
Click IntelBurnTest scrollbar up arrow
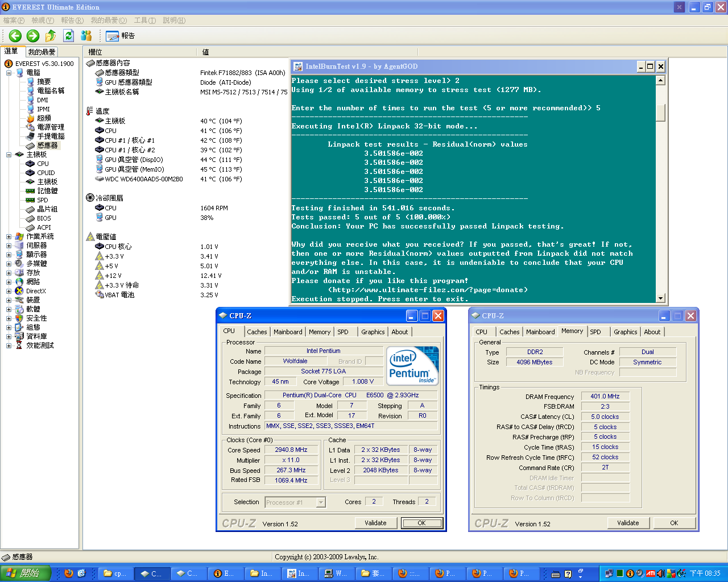coord(660,80)
